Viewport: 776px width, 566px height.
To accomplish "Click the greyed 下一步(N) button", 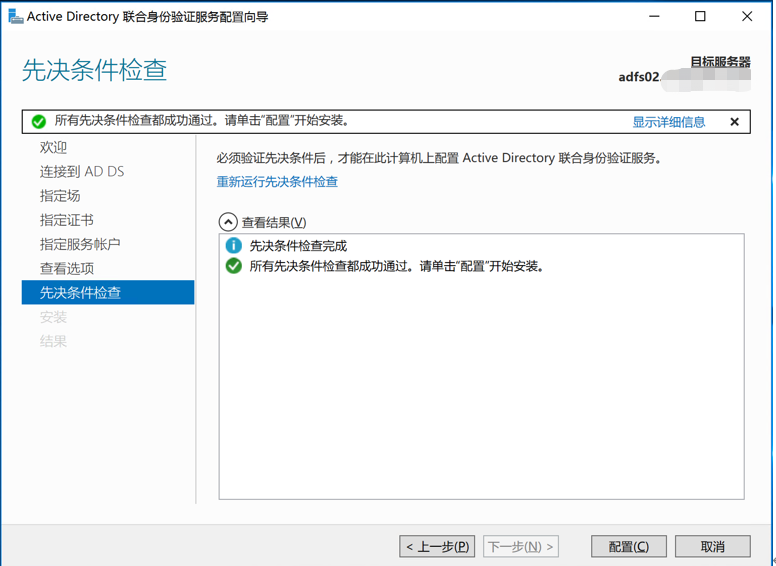I will (521, 546).
